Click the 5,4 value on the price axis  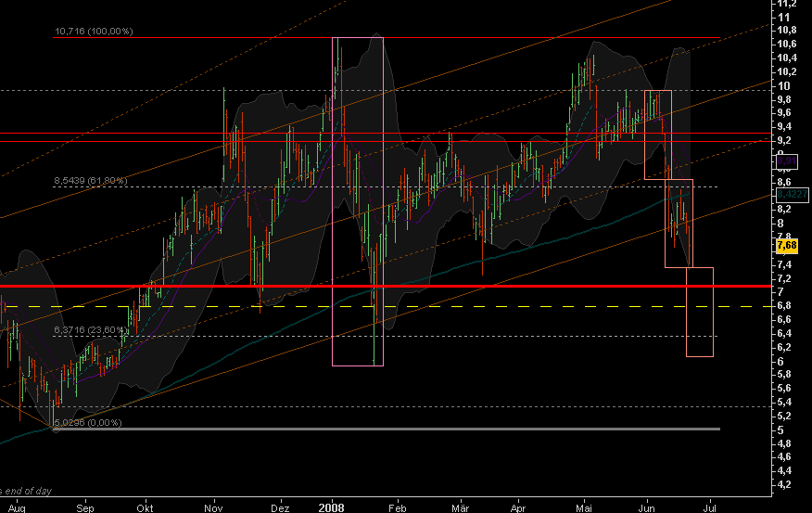[784, 402]
